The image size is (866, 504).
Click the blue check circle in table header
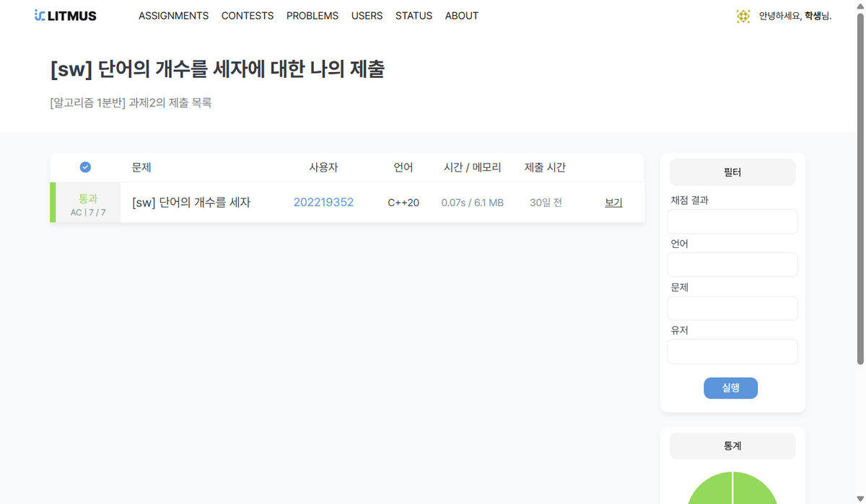85,167
